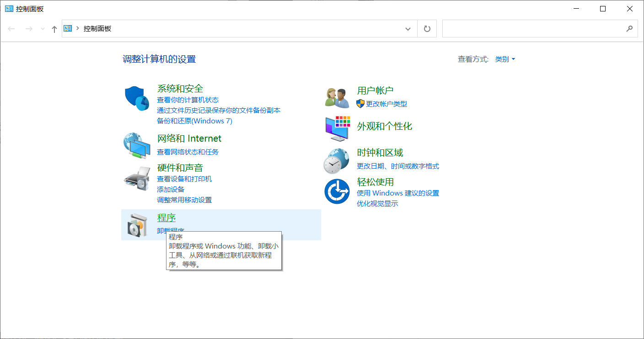Click the 轻松使用 accessibility icon

pyautogui.click(x=337, y=191)
